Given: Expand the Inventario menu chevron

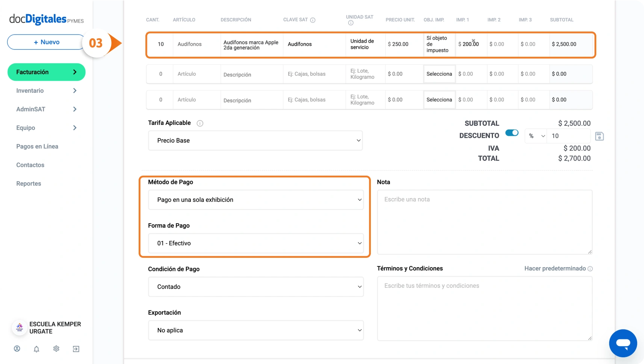Looking at the screenshot, I should point(75,90).
